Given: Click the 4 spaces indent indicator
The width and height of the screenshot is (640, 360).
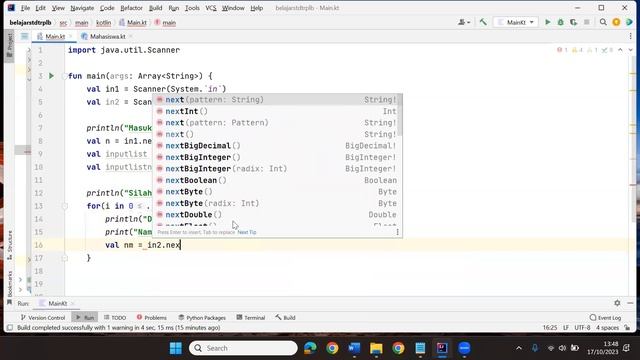Looking at the screenshot, I should [607, 327].
